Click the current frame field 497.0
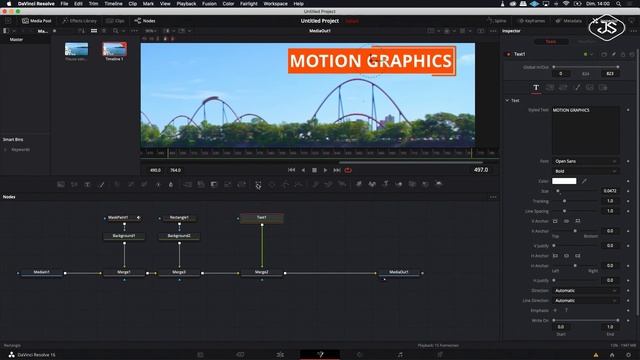The image size is (640, 360). [481, 170]
